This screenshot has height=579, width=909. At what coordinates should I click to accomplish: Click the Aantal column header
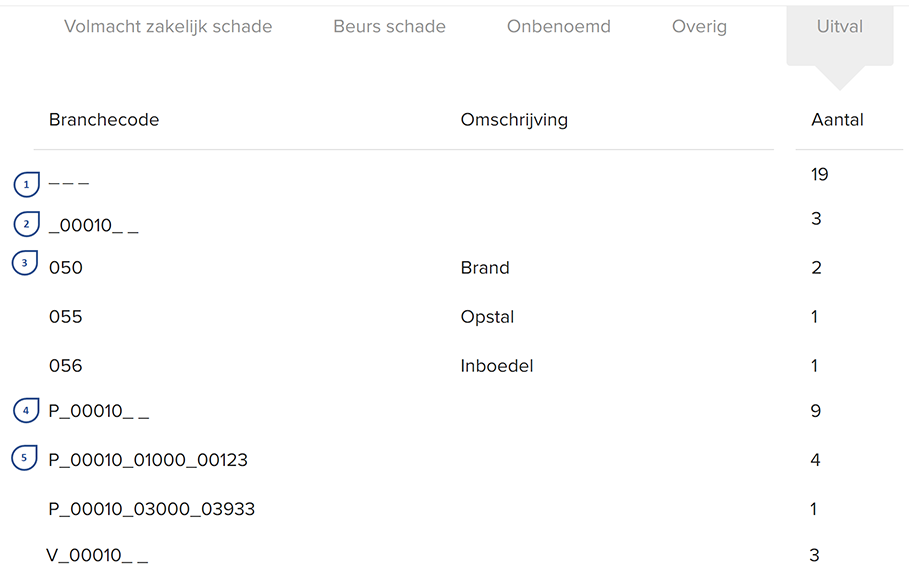click(837, 120)
